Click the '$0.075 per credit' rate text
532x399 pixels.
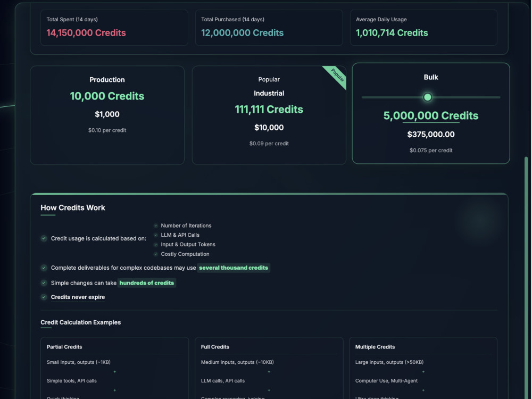tap(431, 151)
